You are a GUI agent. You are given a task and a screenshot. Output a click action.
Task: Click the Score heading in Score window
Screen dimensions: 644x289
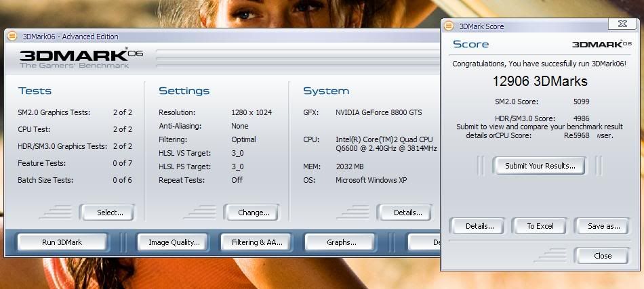[470, 44]
